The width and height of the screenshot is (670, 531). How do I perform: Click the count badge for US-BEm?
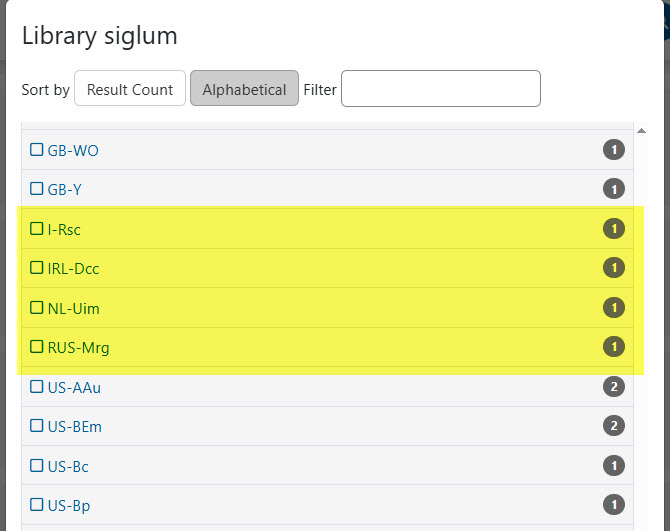point(614,425)
